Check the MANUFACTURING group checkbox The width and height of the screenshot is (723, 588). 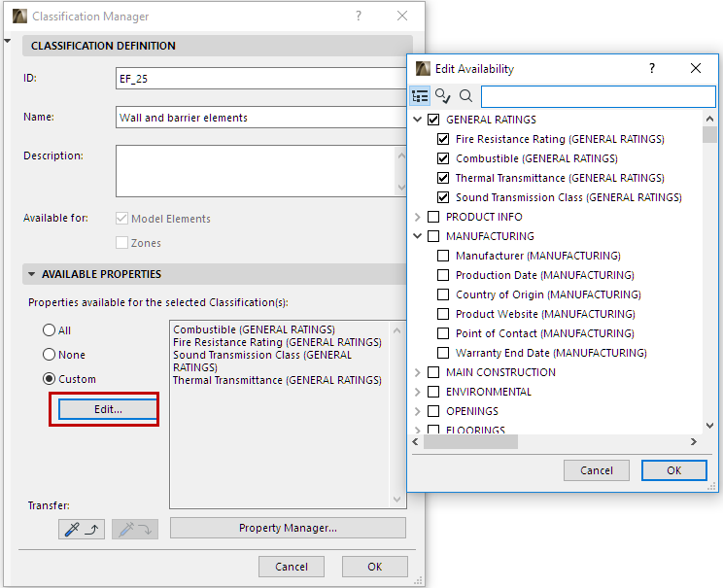click(433, 236)
